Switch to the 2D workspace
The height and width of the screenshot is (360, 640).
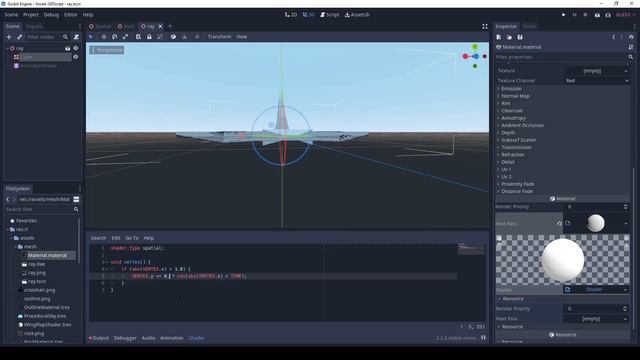click(x=291, y=15)
